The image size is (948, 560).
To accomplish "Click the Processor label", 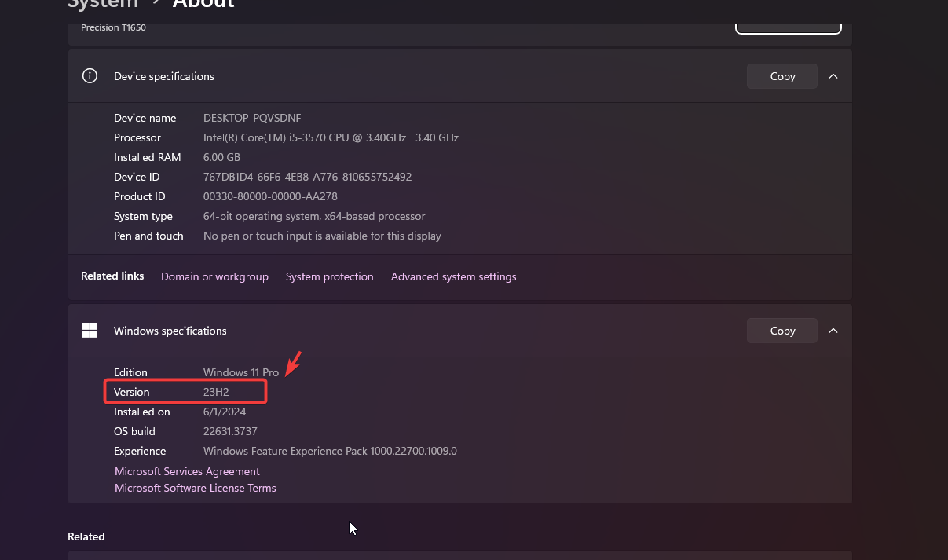I will point(137,137).
